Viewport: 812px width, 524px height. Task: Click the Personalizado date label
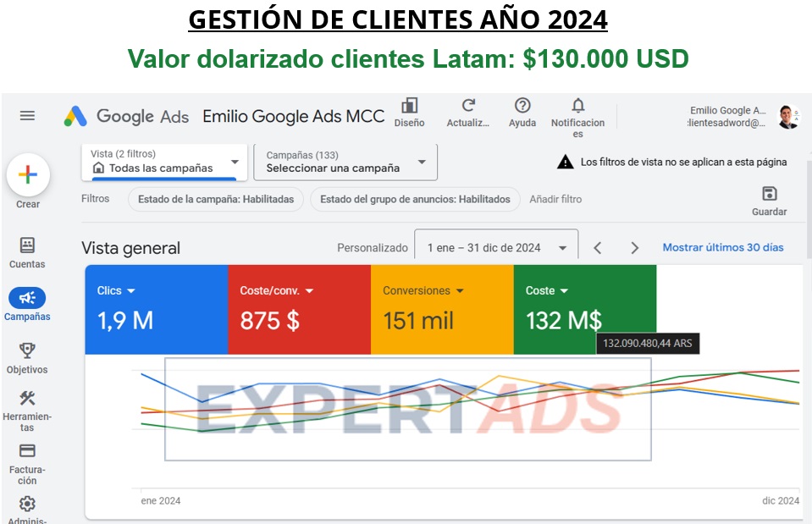tap(373, 248)
